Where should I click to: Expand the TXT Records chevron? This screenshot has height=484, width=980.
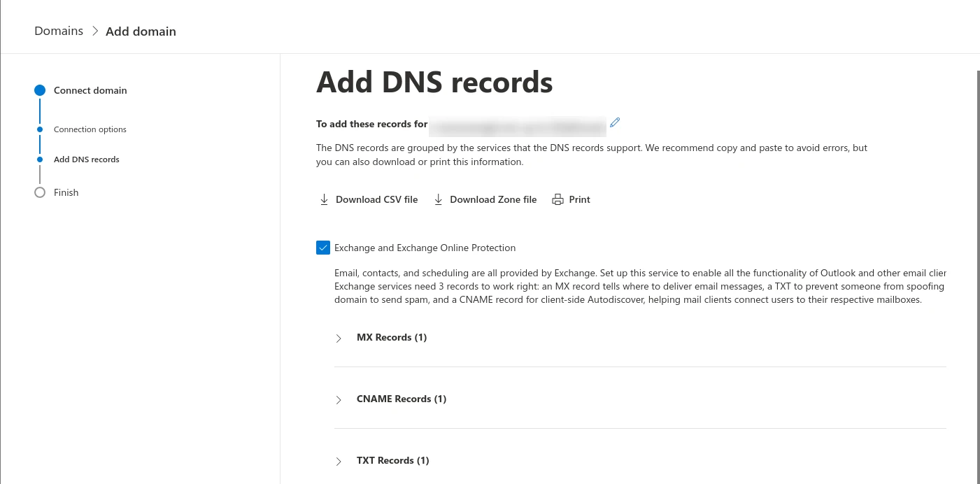(x=339, y=461)
